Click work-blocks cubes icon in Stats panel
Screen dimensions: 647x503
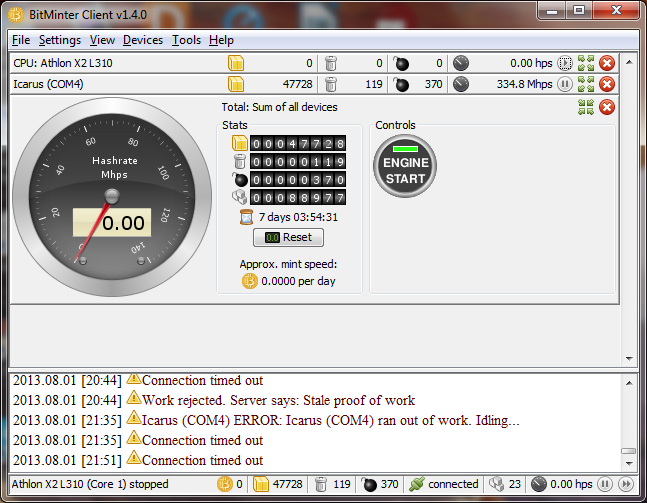coord(240,197)
